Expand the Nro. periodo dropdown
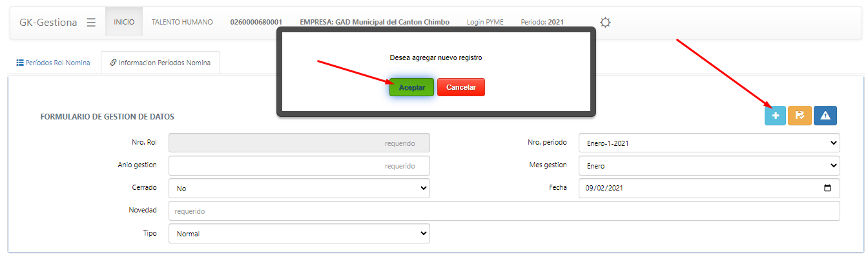This screenshot has height=257, width=868. click(x=709, y=143)
